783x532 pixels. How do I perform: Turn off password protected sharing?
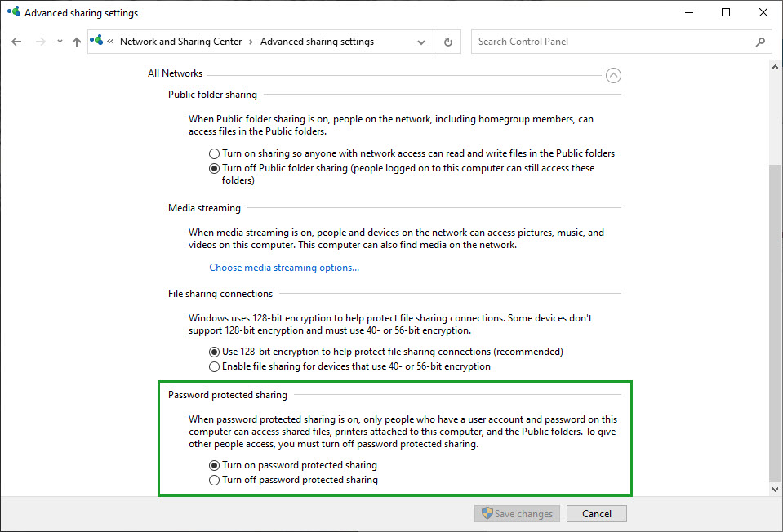(x=214, y=480)
